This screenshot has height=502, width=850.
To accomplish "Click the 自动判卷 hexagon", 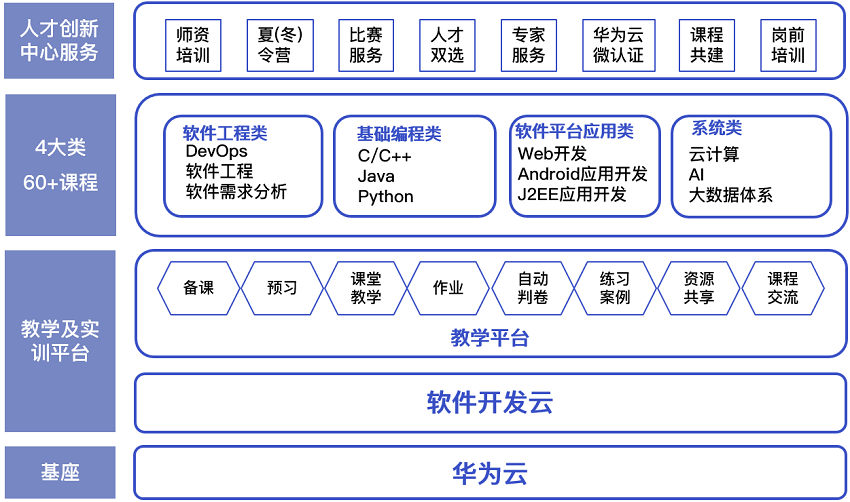I will (533, 288).
